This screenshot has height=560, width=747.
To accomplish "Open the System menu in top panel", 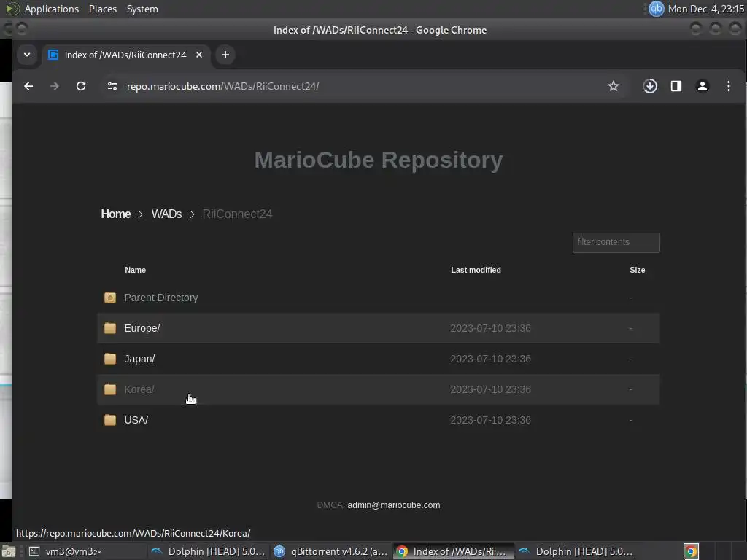I will click(x=142, y=9).
